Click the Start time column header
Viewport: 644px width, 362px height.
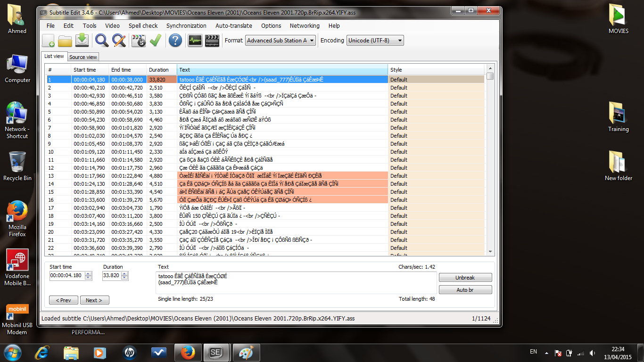pyautogui.click(x=90, y=70)
